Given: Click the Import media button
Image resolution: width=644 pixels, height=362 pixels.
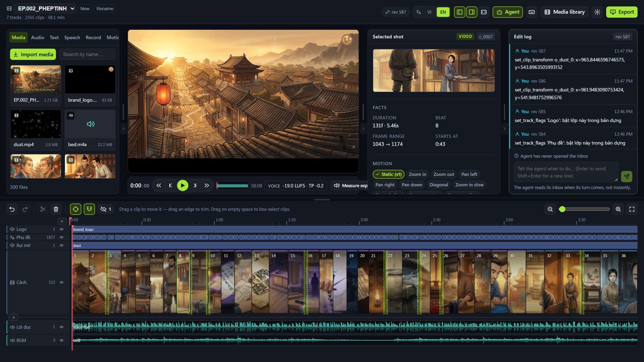Looking at the screenshot, I should 33,54.
